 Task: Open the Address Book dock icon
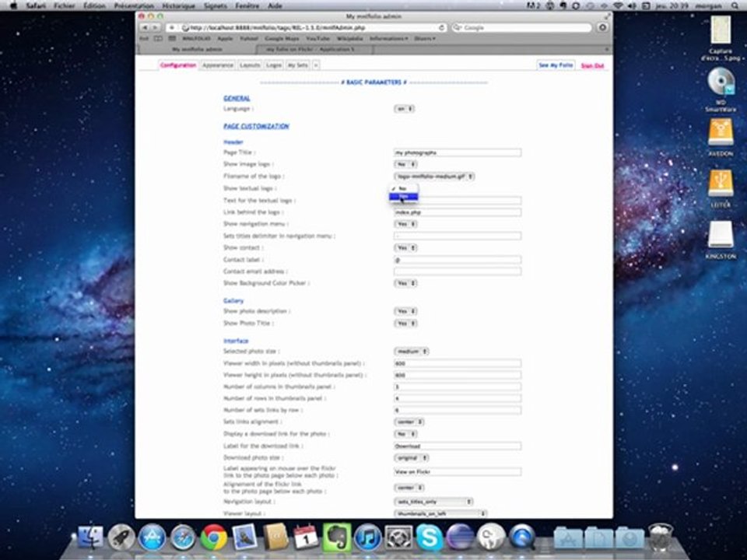tap(275, 537)
